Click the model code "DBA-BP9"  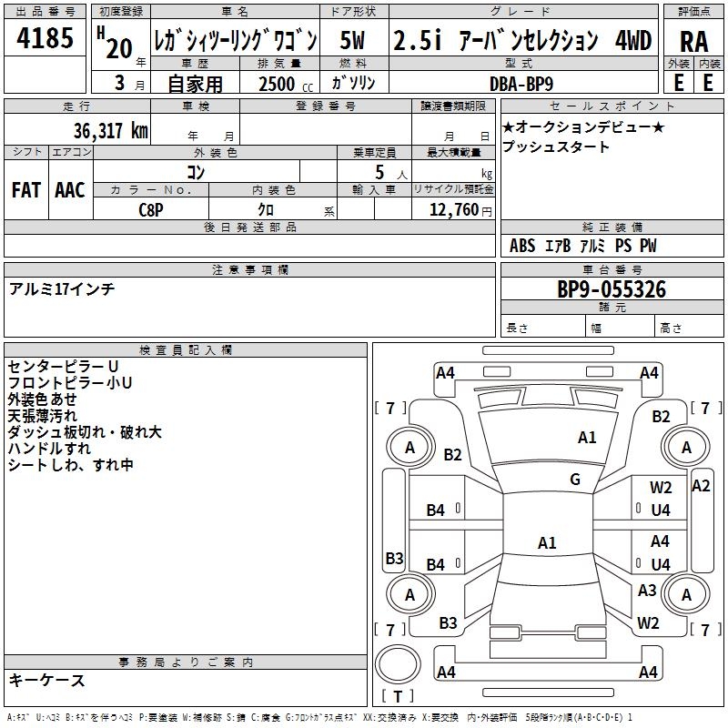tap(521, 84)
